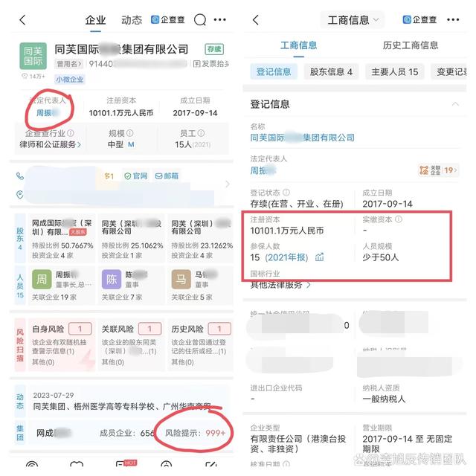
Task: Switch to 企业 tab
Action: [x=95, y=20]
